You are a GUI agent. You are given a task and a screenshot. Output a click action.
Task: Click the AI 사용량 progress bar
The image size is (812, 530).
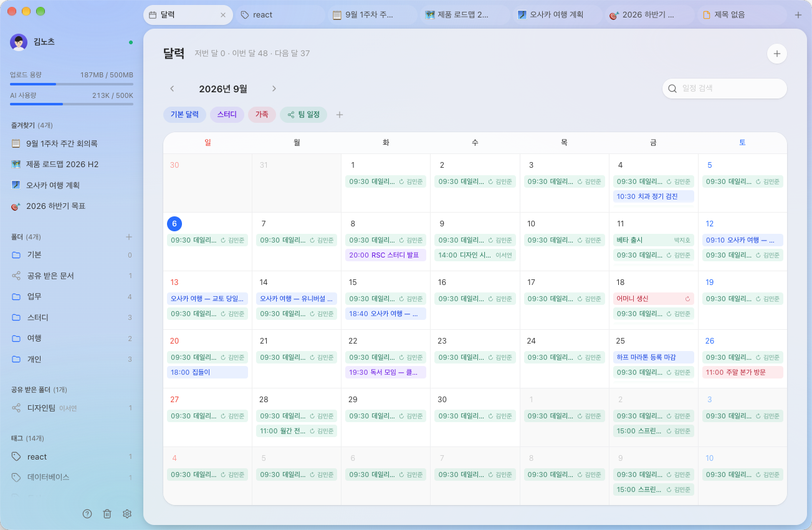(72, 104)
